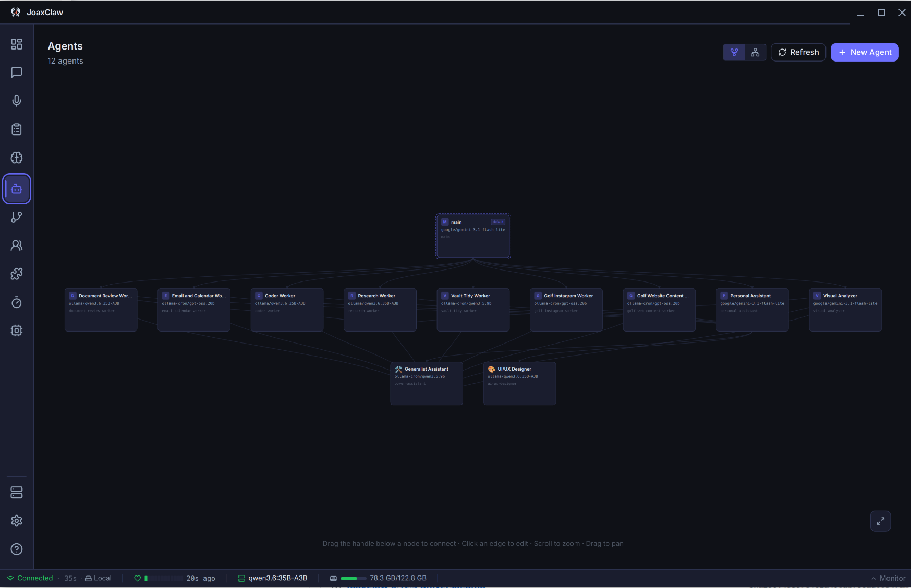Select the Coder Worker node

click(x=287, y=310)
